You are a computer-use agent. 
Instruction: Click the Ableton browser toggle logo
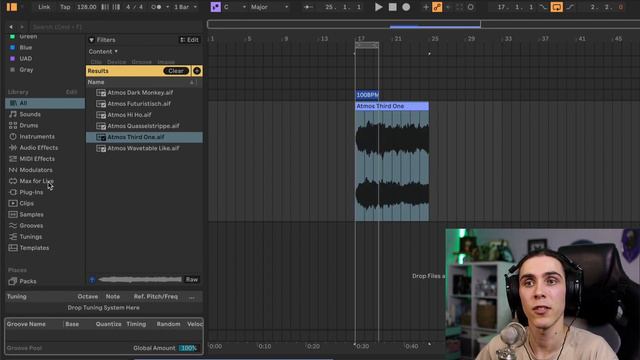pyautogui.click(x=12, y=7)
